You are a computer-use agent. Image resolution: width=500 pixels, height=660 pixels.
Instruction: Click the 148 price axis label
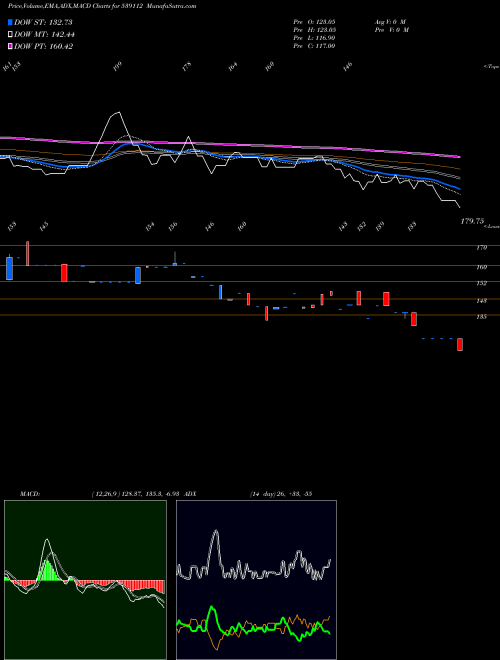(x=481, y=301)
